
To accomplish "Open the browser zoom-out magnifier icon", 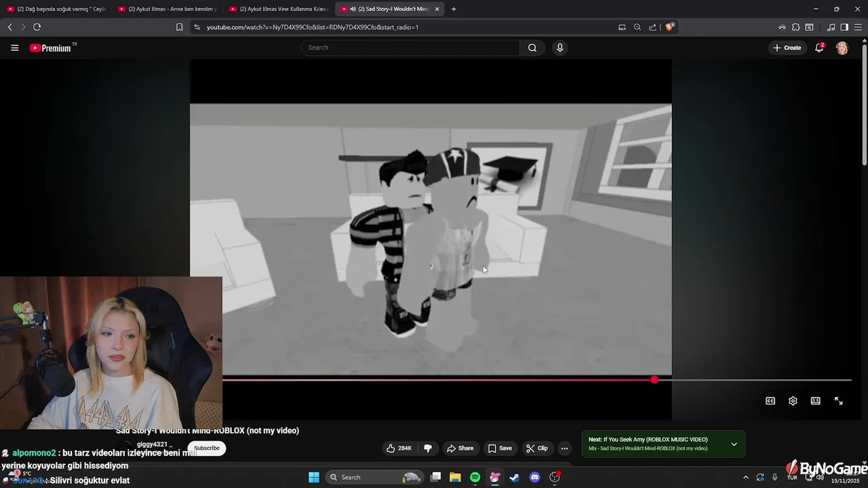I will [x=637, y=27].
